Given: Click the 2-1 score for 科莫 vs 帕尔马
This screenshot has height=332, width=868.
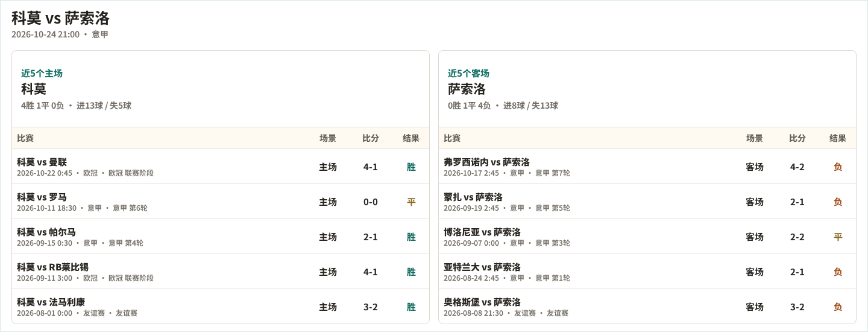Looking at the screenshot, I should pyautogui.click(x=371, y=237).
